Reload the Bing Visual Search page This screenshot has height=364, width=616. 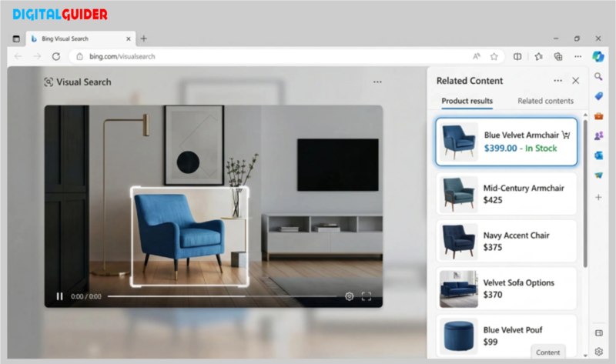tap(56, 56)
